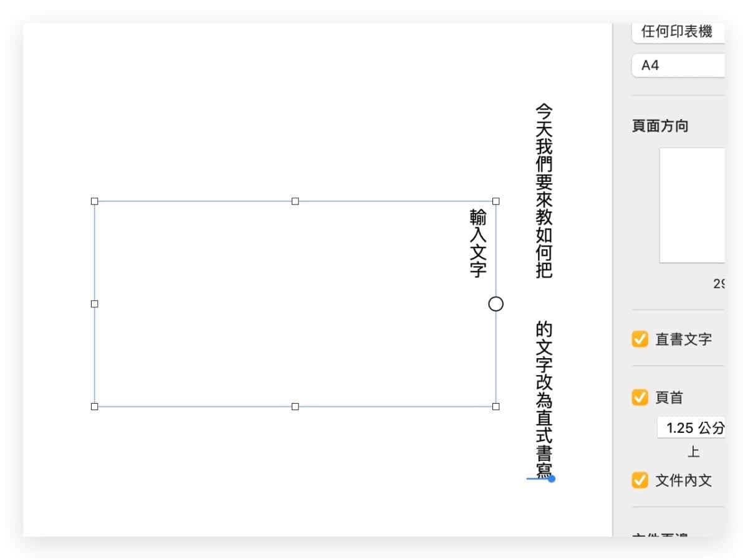Click the vertical text 的文字改為直式書寫
Viewport: 748px width, 560px height.
pyautogui.click(x=544, y=399)
